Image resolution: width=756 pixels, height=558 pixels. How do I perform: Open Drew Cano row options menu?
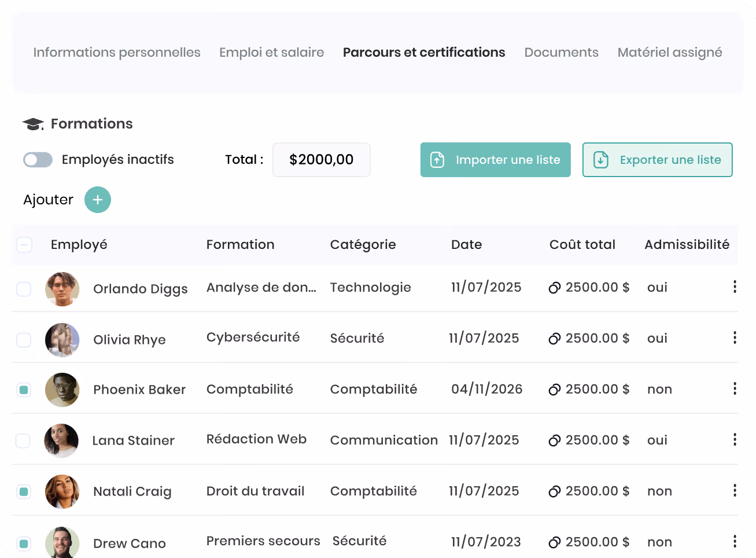(735, 541)
